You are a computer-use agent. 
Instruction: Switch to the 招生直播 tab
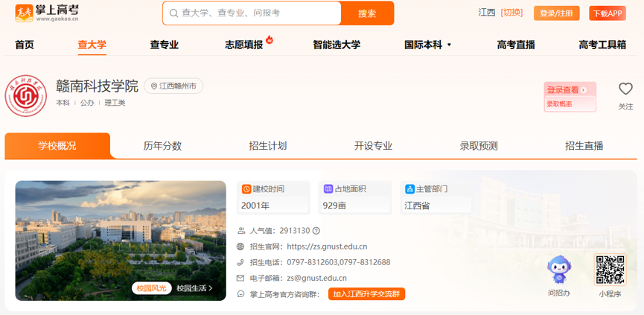coord(584,145)
